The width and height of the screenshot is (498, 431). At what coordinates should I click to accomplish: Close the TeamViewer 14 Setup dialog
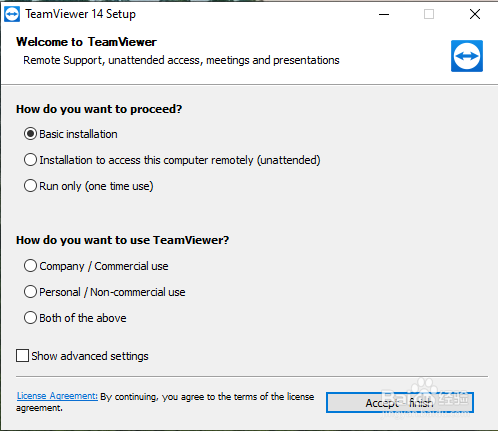point(475,14)
